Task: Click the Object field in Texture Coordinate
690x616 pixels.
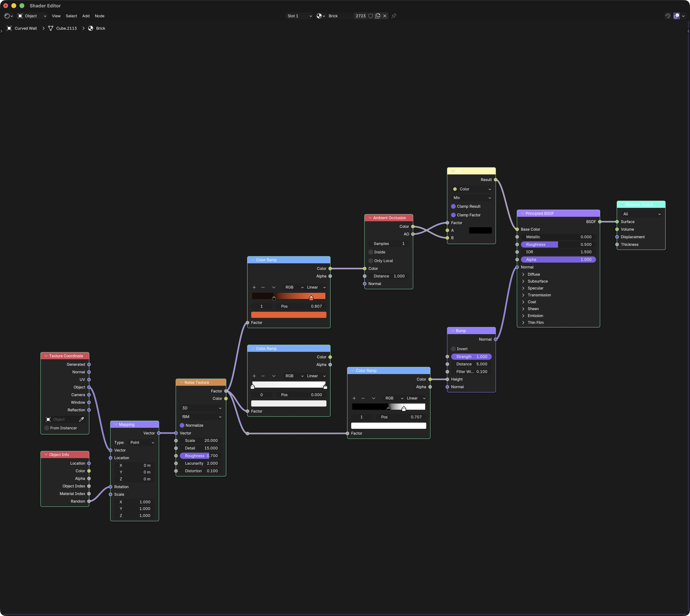Action: (61, 419)
